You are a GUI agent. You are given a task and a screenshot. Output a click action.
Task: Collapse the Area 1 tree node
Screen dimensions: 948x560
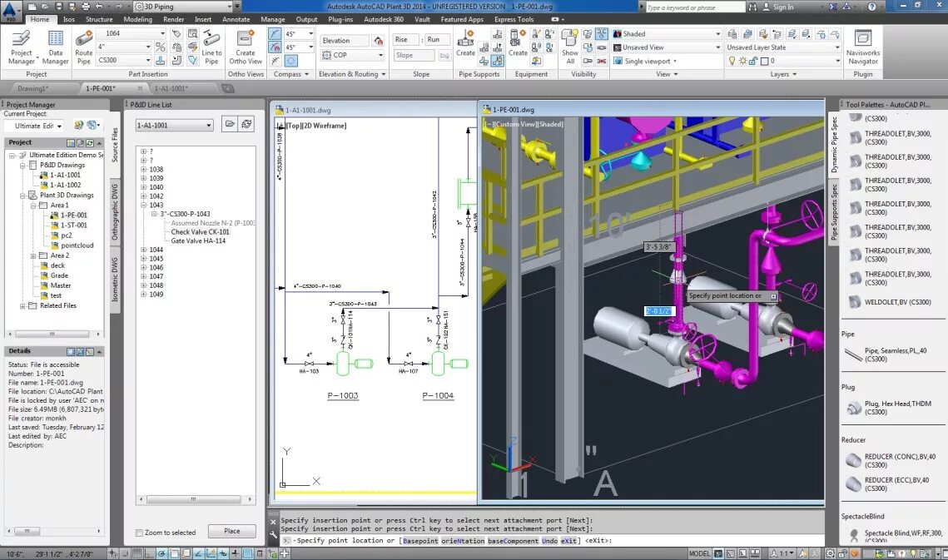[33, 206]
